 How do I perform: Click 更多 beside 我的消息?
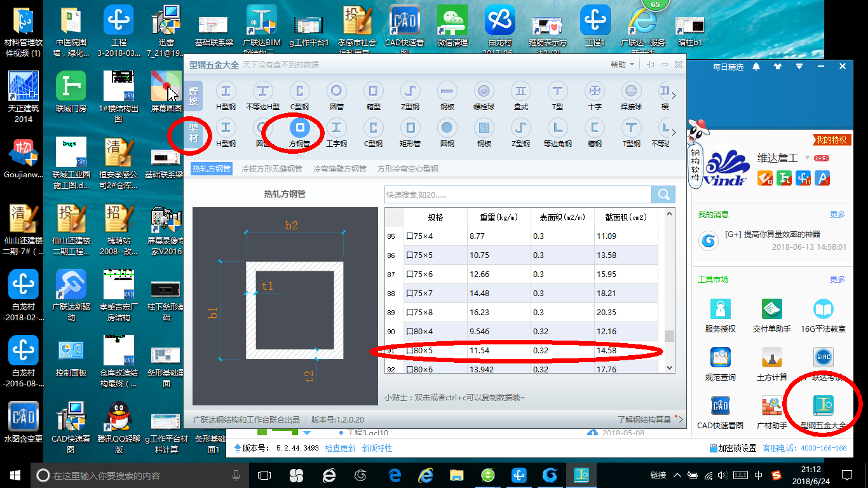pyautogui.click(x=837, y=215)
